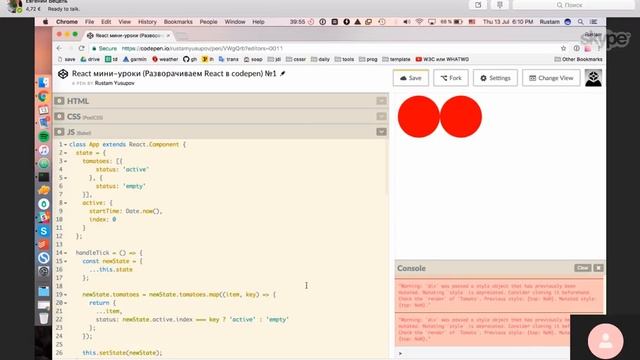Open the Window menu

point(235,22)
